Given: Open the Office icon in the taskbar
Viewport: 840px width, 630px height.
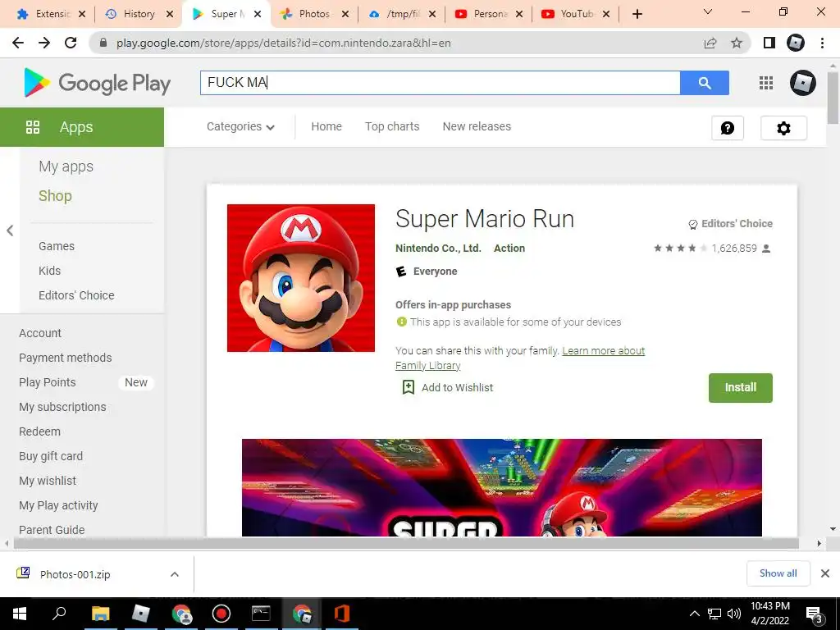Looking at the screenshot, I should pos(342,614).
